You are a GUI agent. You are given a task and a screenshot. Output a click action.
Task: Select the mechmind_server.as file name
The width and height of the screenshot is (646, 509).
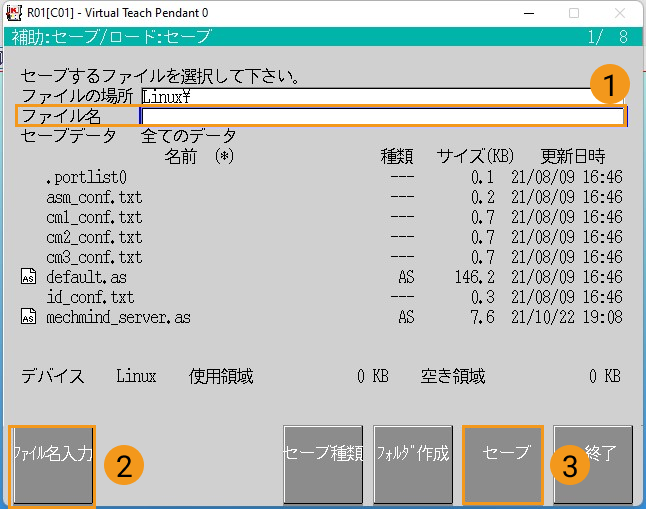pos(118,317)
